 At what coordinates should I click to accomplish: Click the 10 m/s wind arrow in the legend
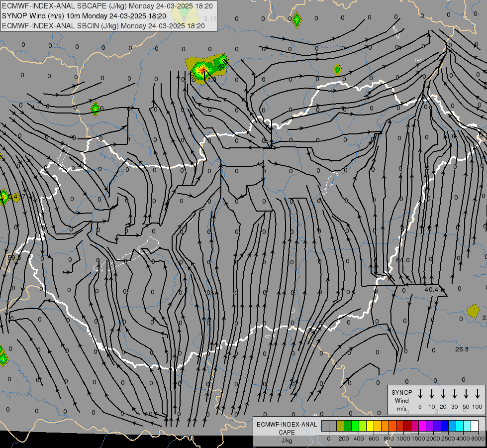pos(432,394)
